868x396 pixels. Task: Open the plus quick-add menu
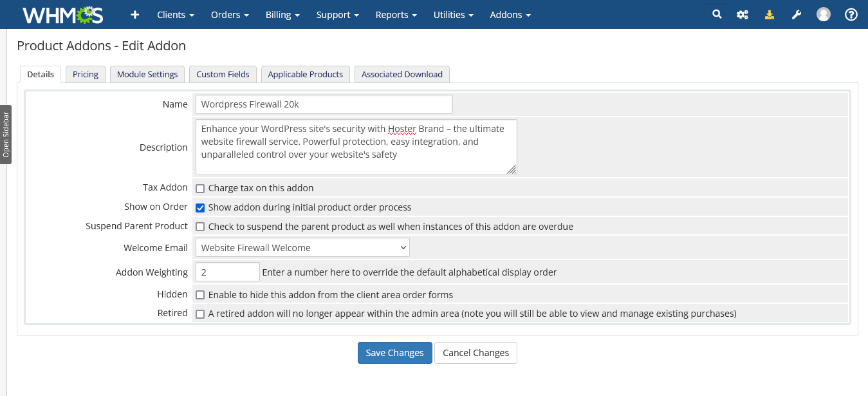pos(134,15)
